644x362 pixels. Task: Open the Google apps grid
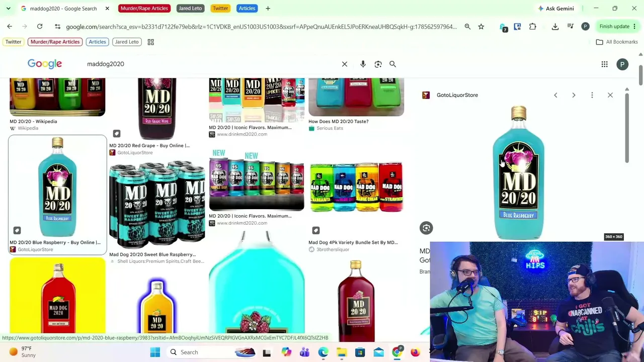604,64
